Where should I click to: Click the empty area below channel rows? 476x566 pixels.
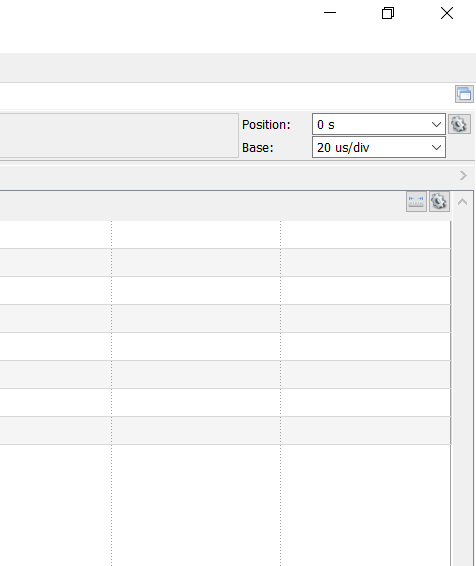point(225,505)
